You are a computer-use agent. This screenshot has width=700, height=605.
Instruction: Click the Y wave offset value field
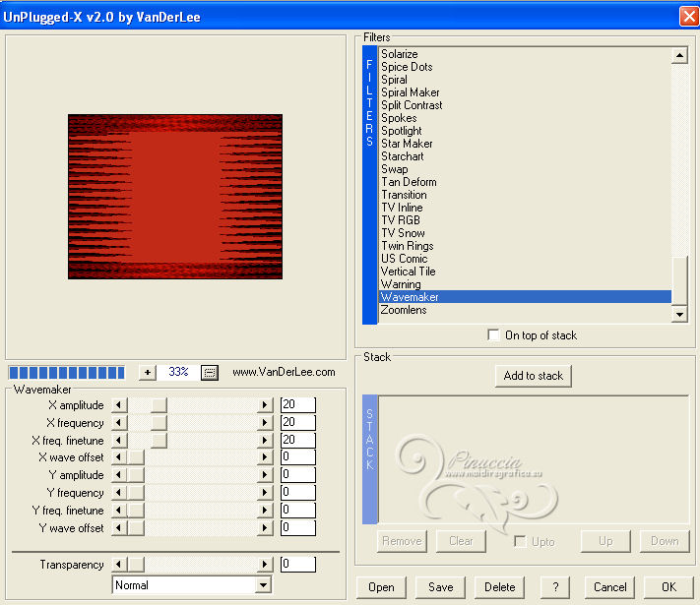pos(297,528)
